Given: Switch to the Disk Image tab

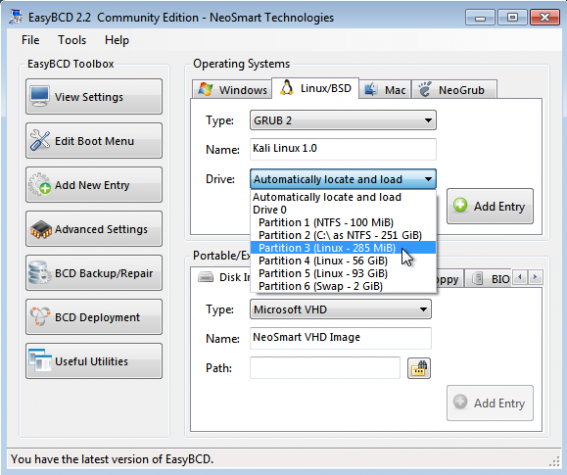Looking at the screenshot, I should [221, 277].
